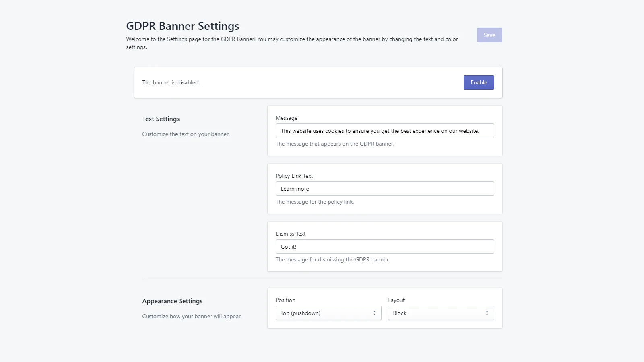The width and height of the screenshot is (644, 362).
Task: Click the Message text input field
Action: [x=384, y=131]
